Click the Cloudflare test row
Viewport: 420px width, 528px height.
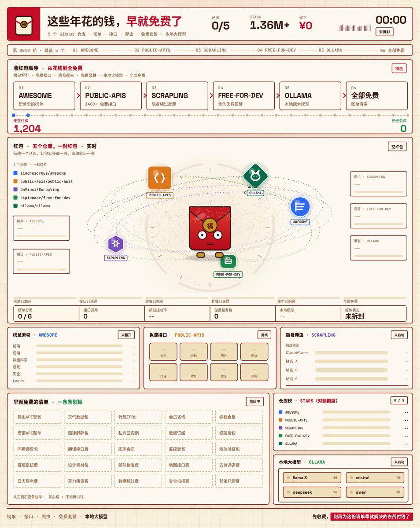(346, 353)
